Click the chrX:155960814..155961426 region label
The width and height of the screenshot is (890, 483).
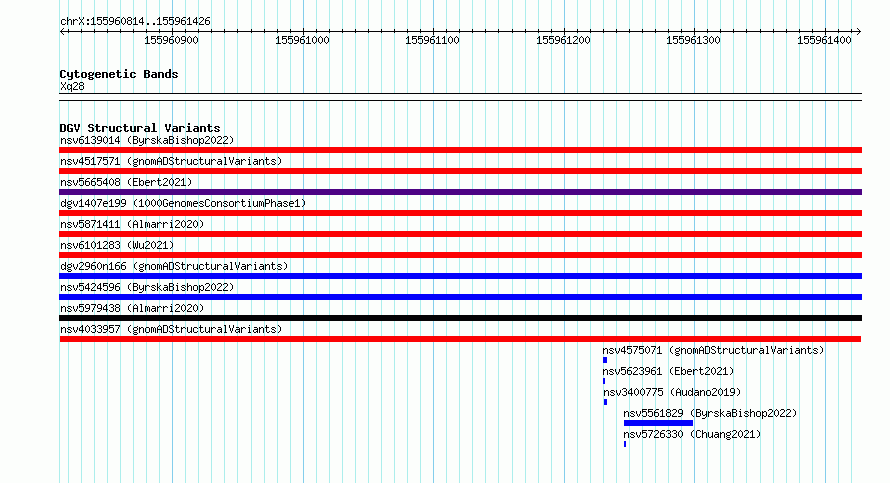135,21
